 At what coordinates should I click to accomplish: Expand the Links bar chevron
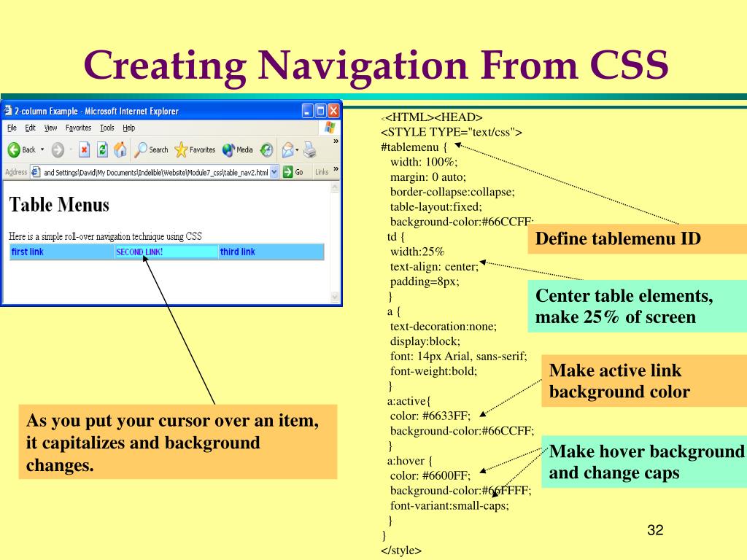(x=336, y=169)
